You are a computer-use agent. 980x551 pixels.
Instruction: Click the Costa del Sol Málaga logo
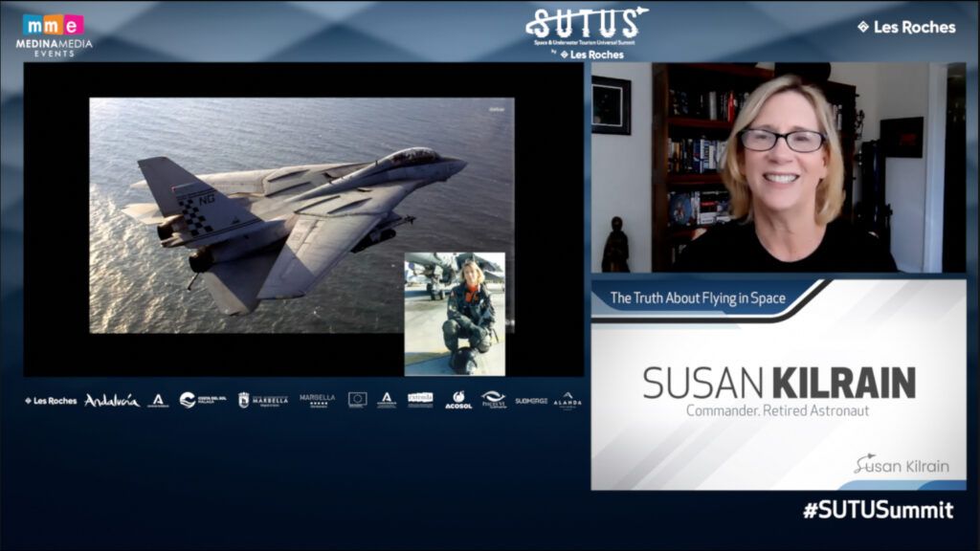coord(203,400)
